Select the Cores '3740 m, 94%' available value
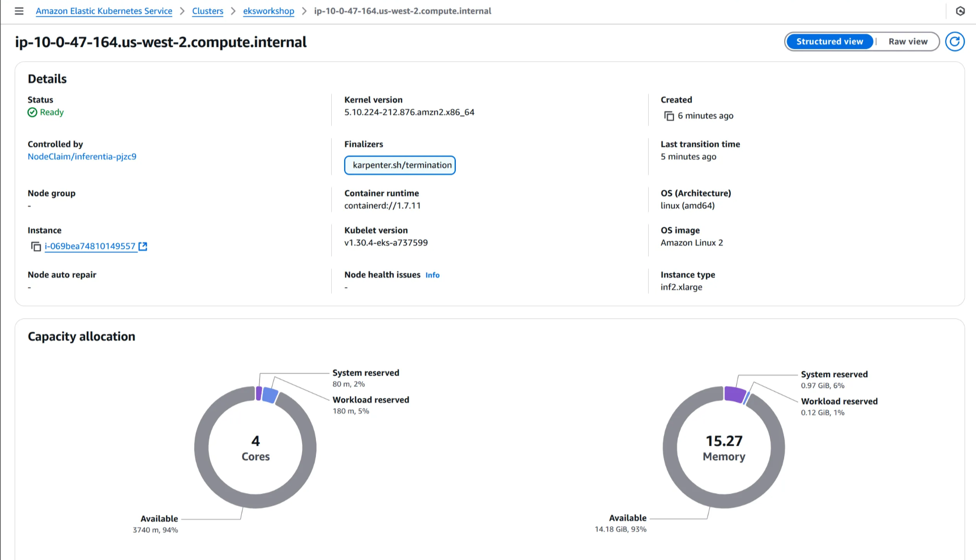This screenshot has width=976, height=560. point(155,530)
